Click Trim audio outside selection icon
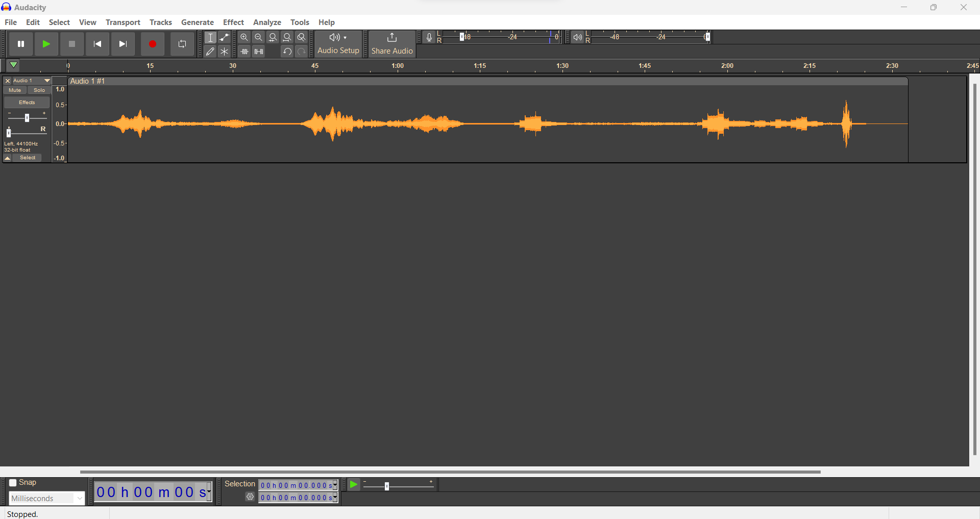980x519 pixels. point(244,52)
